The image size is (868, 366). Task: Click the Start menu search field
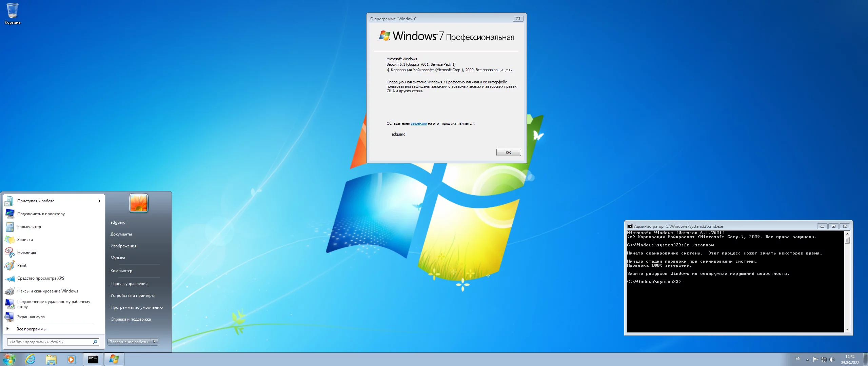click(51, 342)
